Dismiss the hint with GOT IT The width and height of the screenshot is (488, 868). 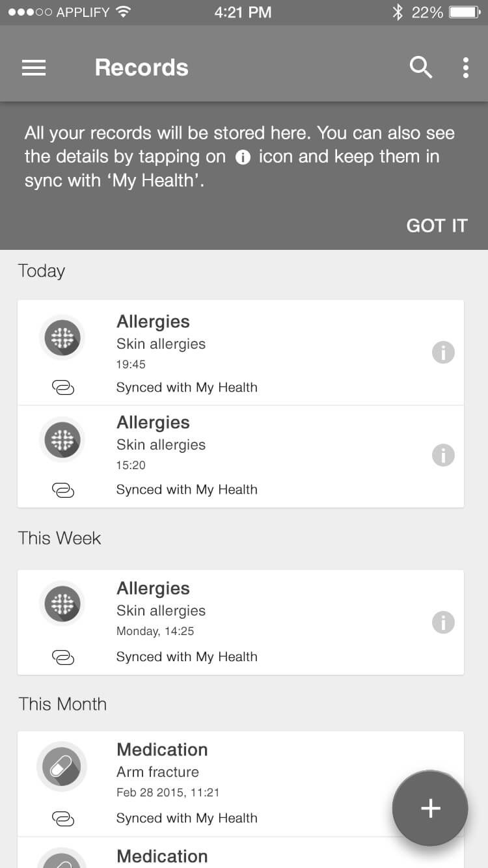437,225
